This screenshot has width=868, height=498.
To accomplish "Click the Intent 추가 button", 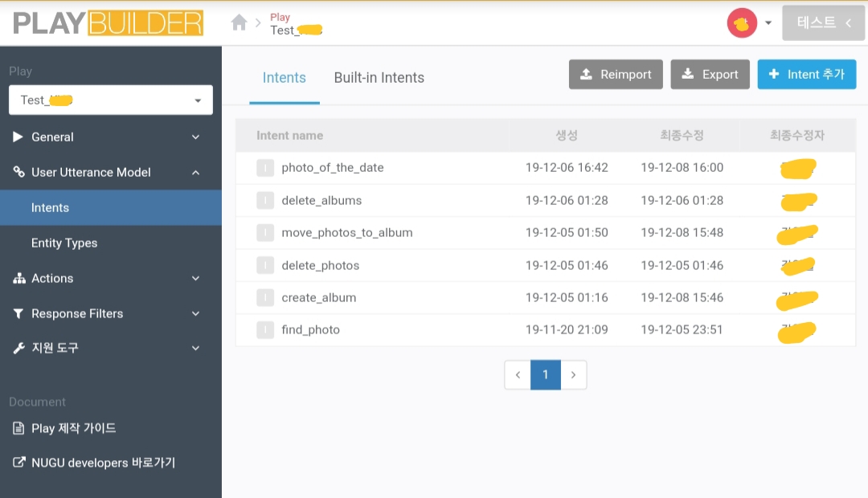I will [807, 74].
